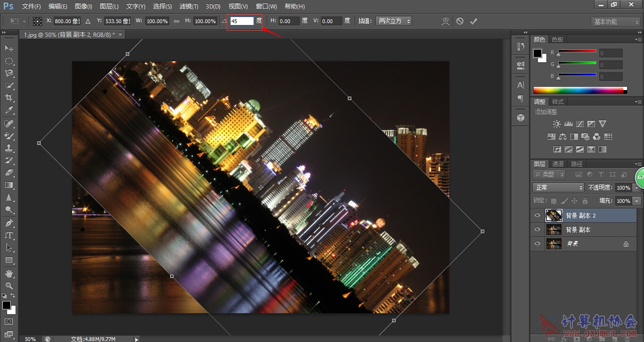
Task: Select the Type tool
Action: [9, 235]
